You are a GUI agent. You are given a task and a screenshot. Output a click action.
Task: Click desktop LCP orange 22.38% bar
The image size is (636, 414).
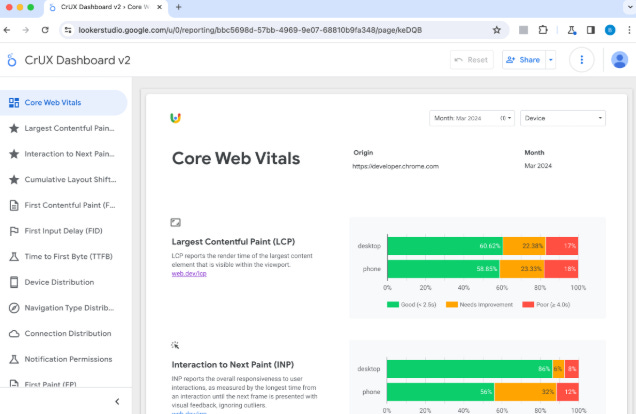524,246
